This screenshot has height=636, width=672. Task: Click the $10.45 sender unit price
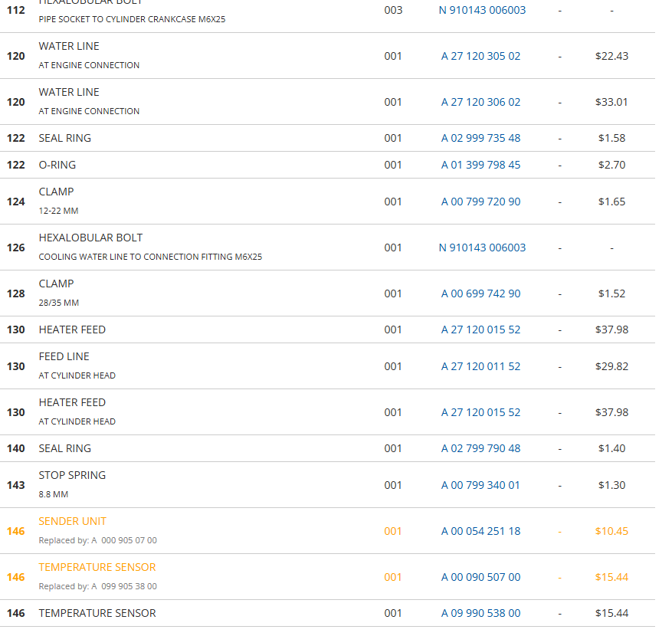pyautogui.click(x=611, y=531)
